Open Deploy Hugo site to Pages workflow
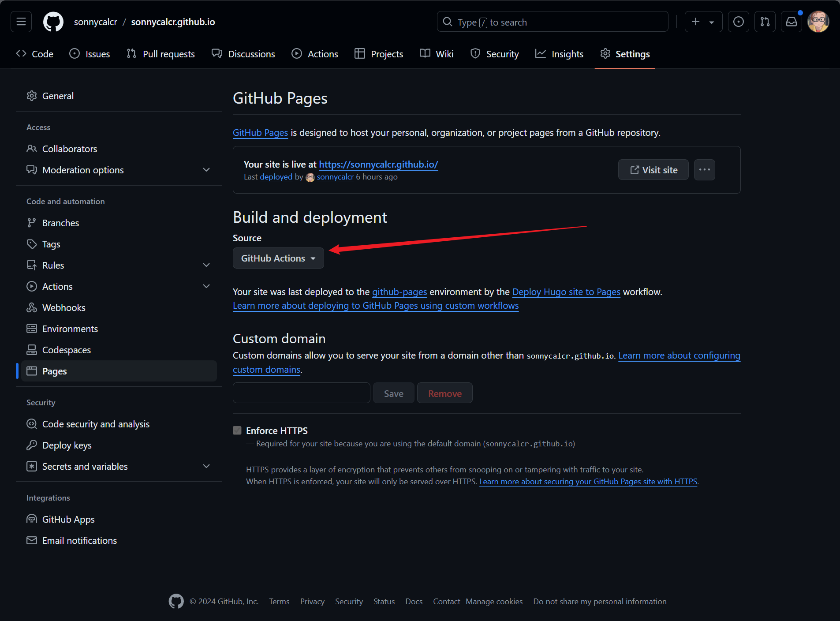 tap(566, 292)
